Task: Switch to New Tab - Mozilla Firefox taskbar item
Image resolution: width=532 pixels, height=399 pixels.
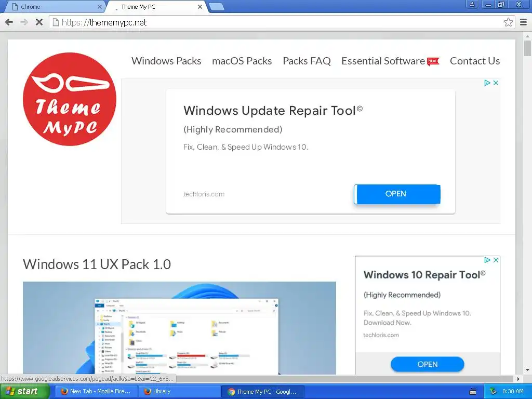Action: [x=96, y=392]
